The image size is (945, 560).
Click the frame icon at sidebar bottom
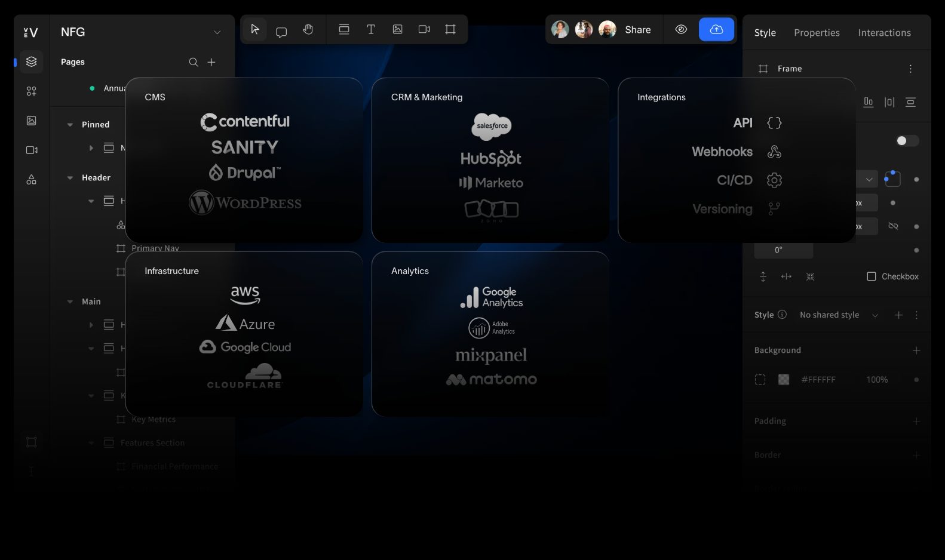[x=32, y=442]
